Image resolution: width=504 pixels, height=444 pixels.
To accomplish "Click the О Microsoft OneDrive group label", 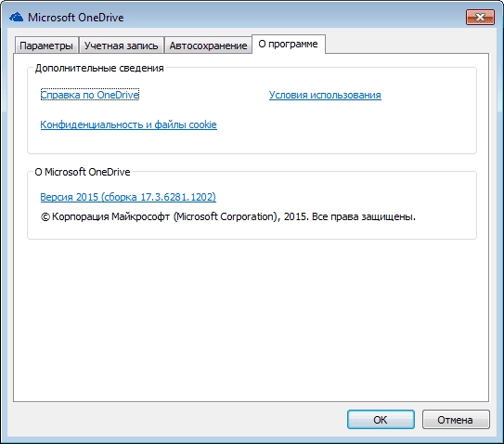I will [x=83, y=172].
